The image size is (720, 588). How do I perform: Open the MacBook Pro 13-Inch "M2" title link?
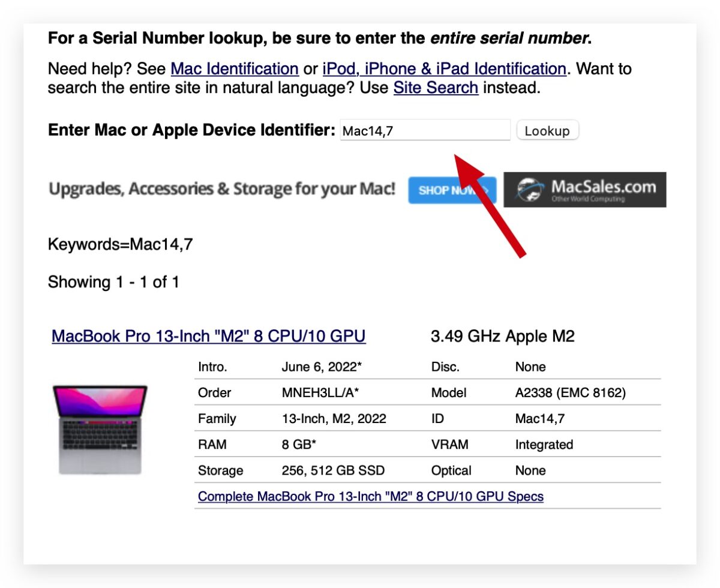(209, 335)
